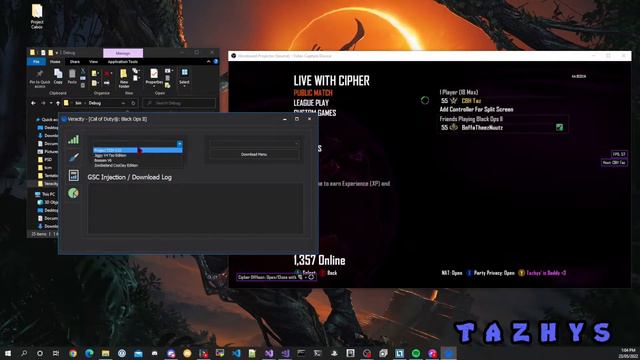Image resolution: width=640 pixels, height=360 pixels.
Task: Click inside the GSC Injection log box
Action: click(x=195, y=209)
